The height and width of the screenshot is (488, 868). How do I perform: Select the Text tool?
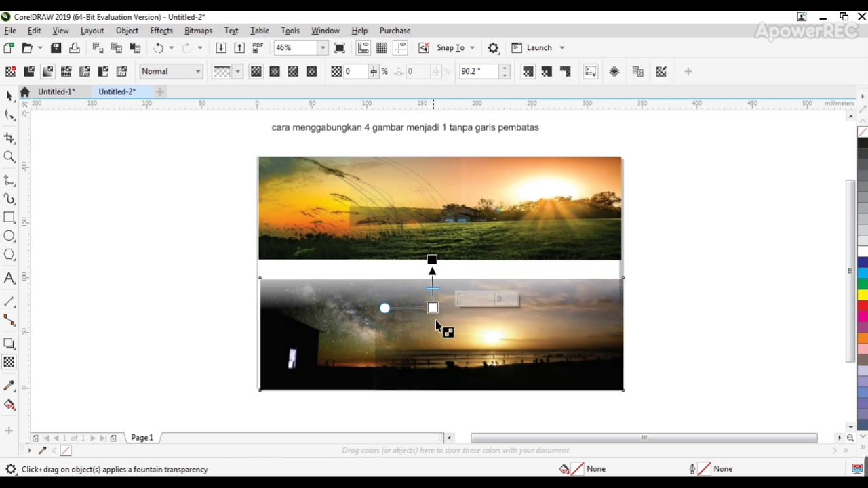[x=9, y=278]
